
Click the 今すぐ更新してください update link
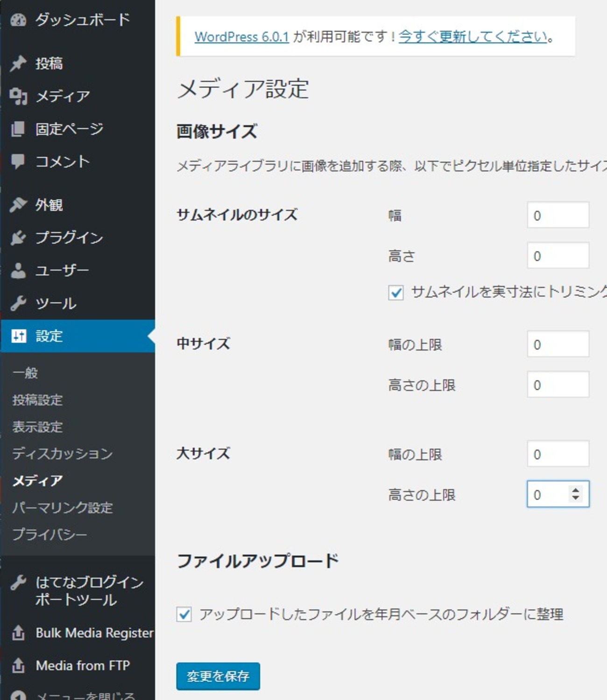(x=473, y=36)
